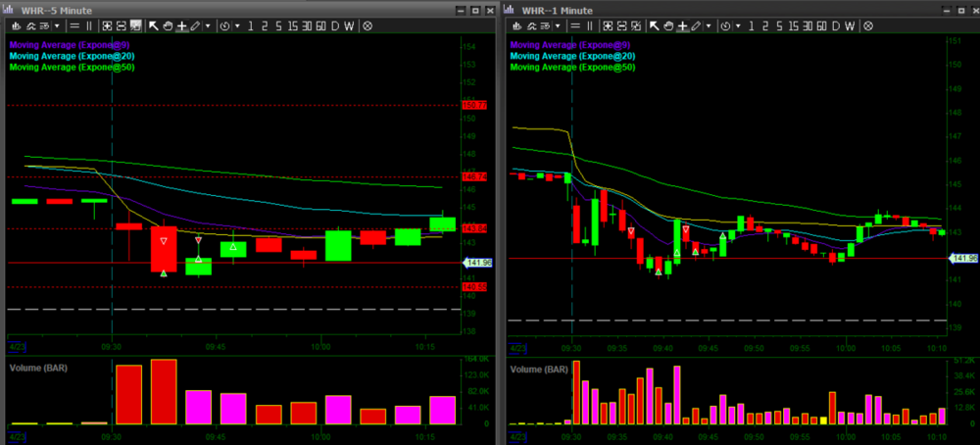
Task: Switch 1 Minute chart to Daily (D) interval
Action: pos(836,25)
